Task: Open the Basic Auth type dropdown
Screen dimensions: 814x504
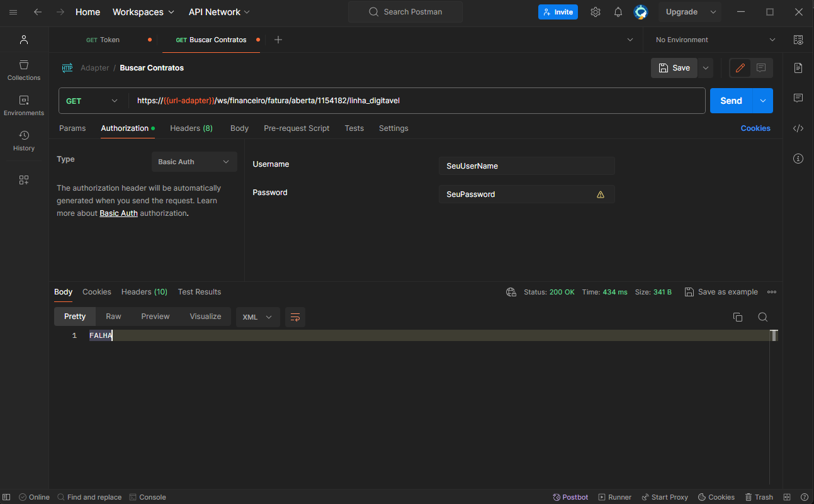Action: tap(195, 162)
